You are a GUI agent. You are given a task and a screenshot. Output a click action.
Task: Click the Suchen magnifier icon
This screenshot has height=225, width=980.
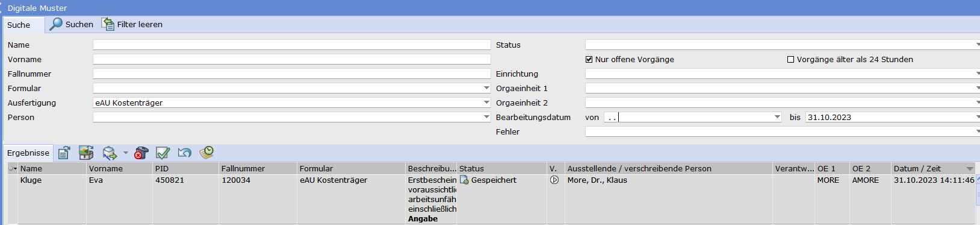(56, 24)
